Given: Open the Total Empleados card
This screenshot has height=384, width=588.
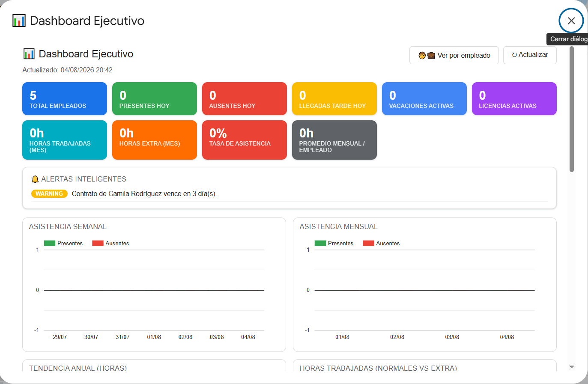Looking at the screenshot, I should tap(65, 98).
